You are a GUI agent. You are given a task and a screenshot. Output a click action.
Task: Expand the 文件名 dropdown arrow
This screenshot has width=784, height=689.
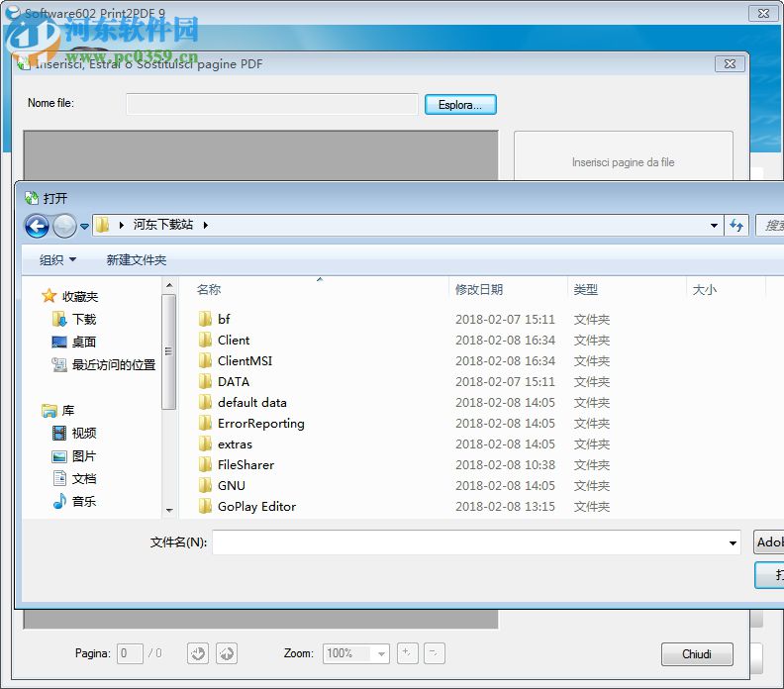(x=733, y=543)
